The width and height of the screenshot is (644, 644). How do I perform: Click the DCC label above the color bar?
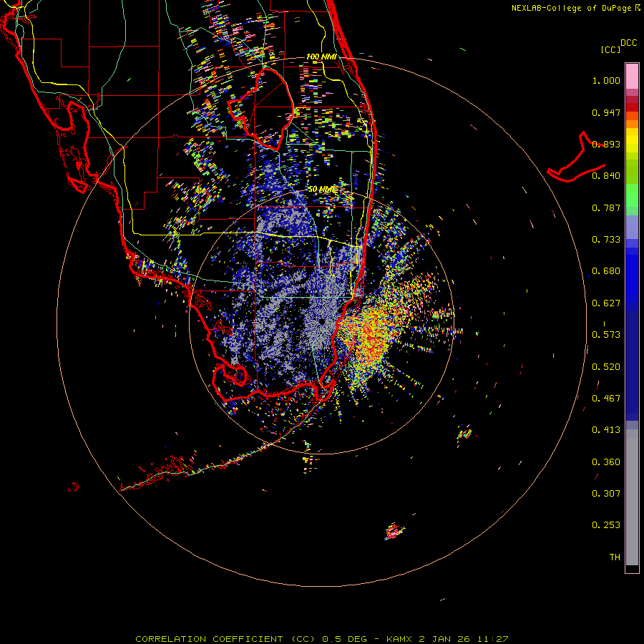(629, 43)
